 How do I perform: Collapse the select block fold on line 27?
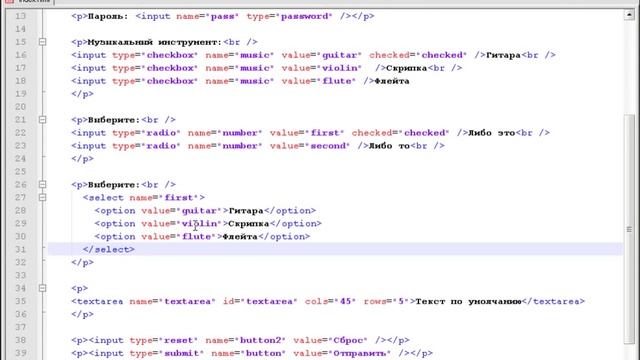pos(42,198)
